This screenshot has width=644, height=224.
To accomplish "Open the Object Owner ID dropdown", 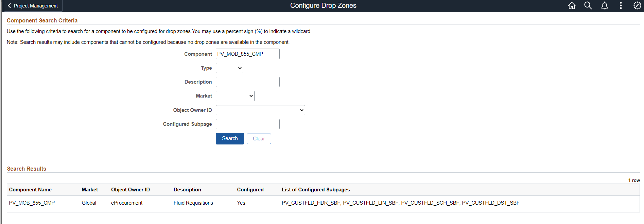I will tap(260, 110).
